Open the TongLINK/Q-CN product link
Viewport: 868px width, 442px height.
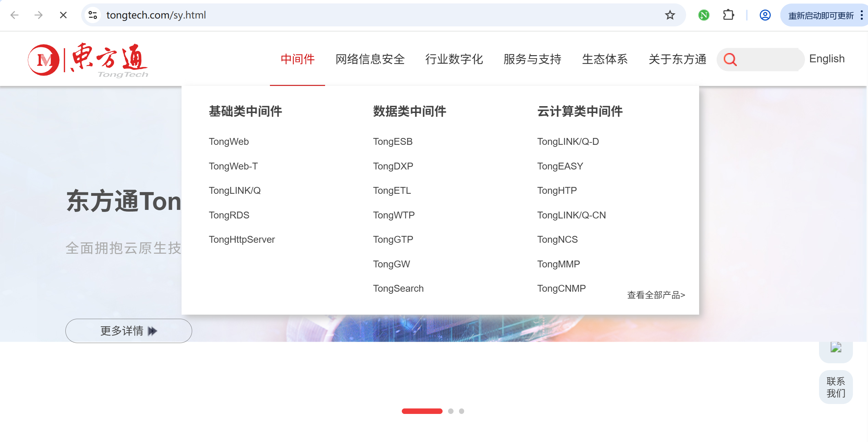[x=571, y=215]
